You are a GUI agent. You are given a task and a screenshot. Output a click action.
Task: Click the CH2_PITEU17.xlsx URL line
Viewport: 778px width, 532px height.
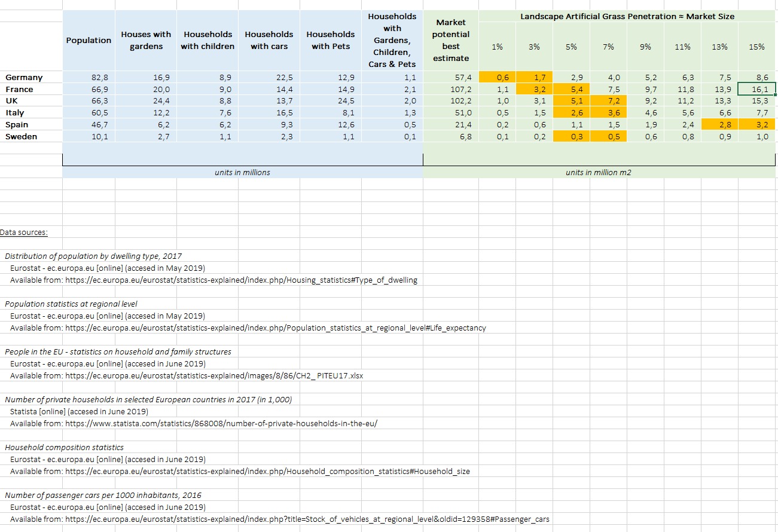tap(187, 375)
